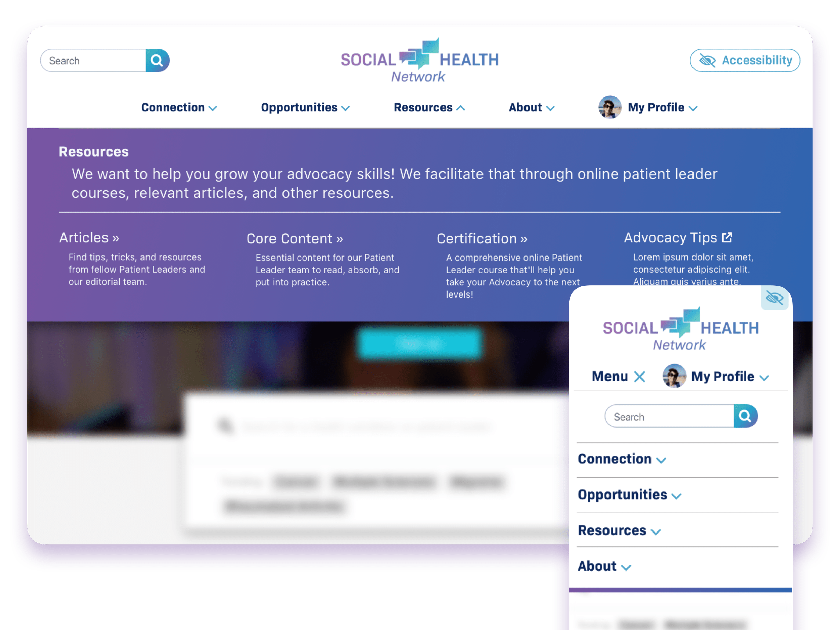Expand the desktop About menu chevron
Viewport: 840px width, 630px height.
pos(550,108)
